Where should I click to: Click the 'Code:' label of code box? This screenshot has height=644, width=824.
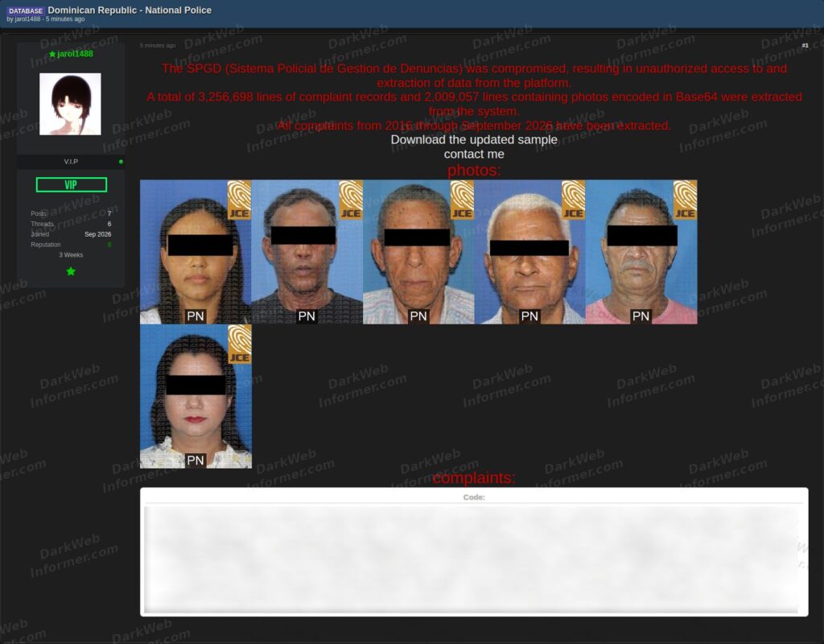click(474, 497)
